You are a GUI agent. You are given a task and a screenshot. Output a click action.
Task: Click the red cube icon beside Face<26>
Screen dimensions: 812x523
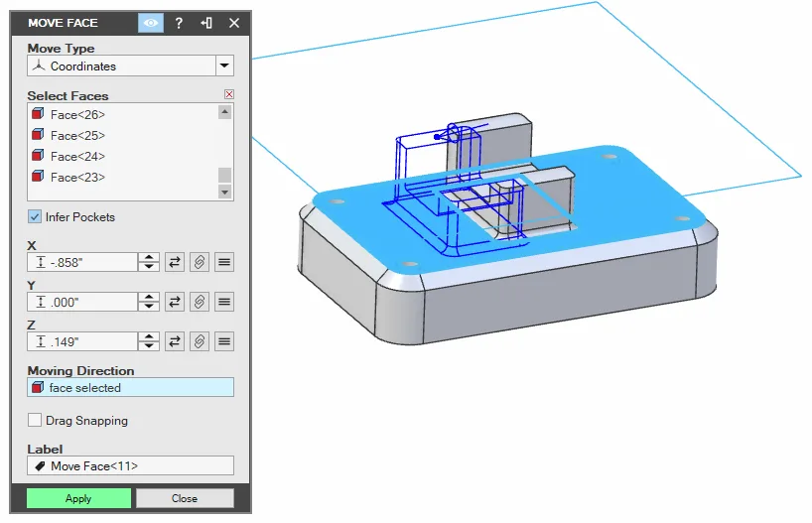38,114
